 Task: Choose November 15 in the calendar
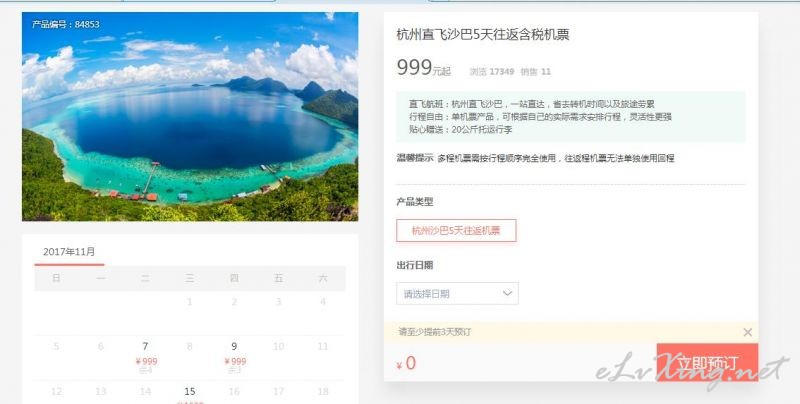click(x=190, y=393)
